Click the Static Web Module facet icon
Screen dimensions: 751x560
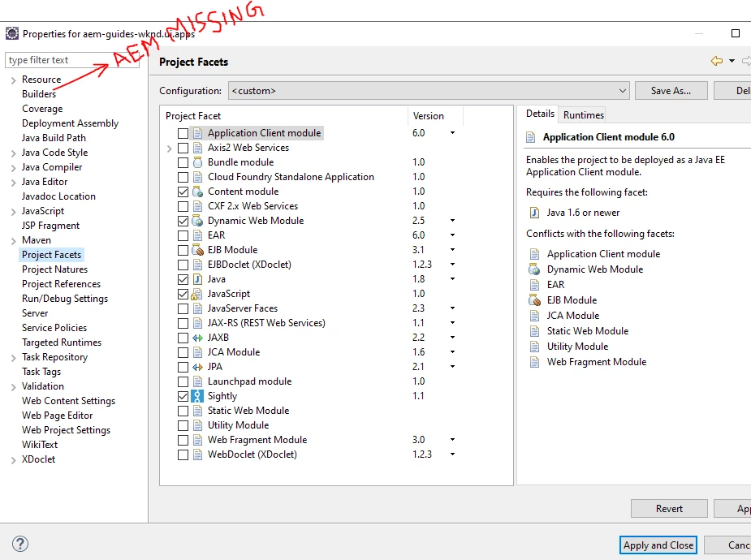(197, 411)
